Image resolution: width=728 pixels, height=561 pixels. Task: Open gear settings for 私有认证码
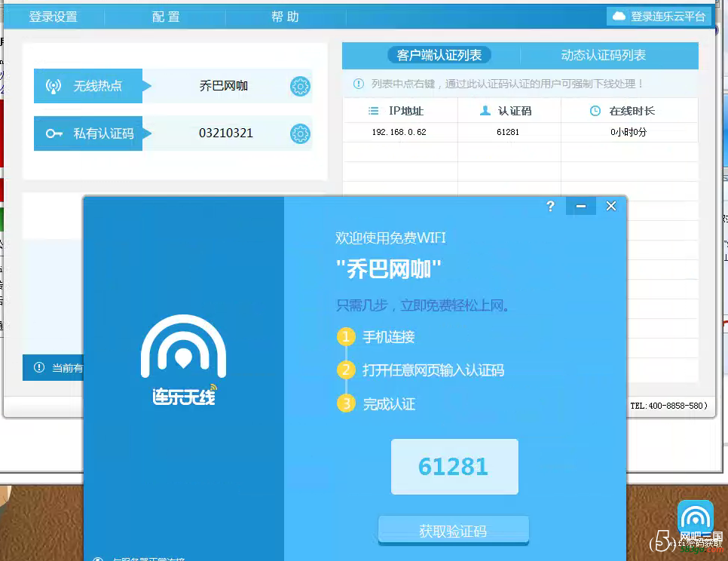click(x=300, y=133)
